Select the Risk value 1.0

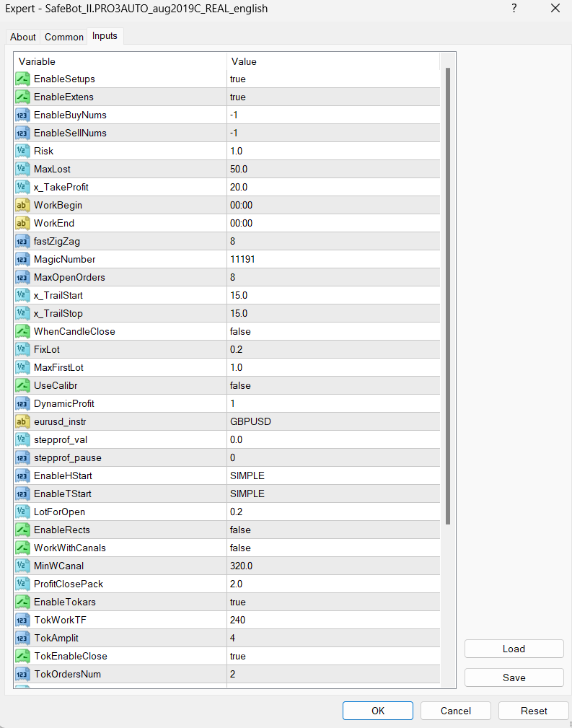click(237, 151)
